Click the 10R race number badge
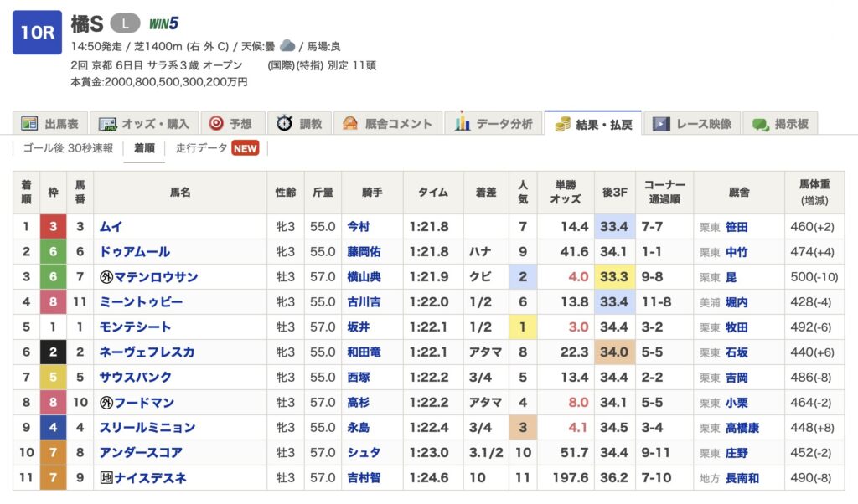Image resolution: width=858 pixels, height=504 pixels. click(37, 33)
